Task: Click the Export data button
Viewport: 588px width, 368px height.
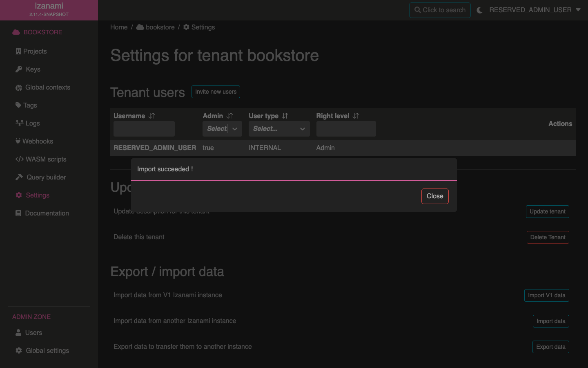Action: pos(550,347)
